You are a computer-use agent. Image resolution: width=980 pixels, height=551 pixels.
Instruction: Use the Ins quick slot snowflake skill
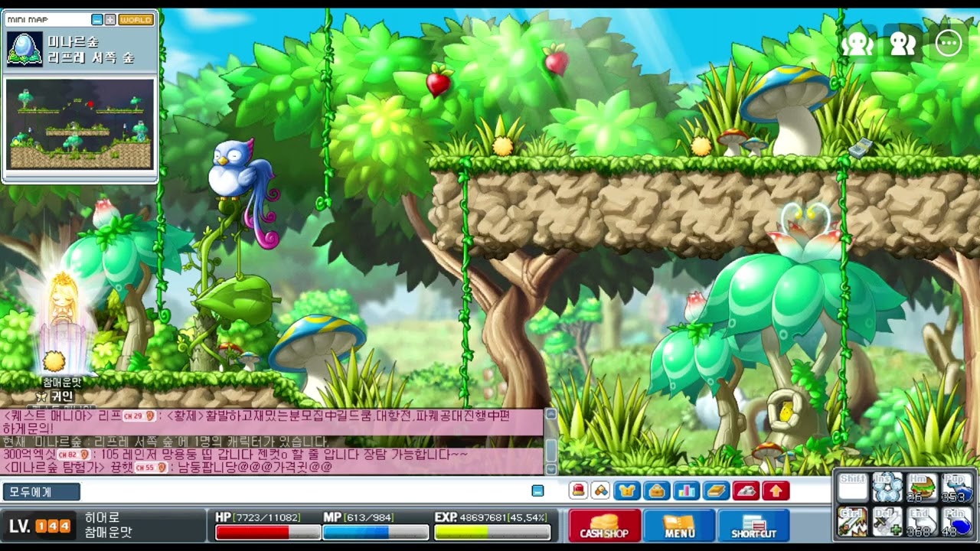tap(887, 487)
